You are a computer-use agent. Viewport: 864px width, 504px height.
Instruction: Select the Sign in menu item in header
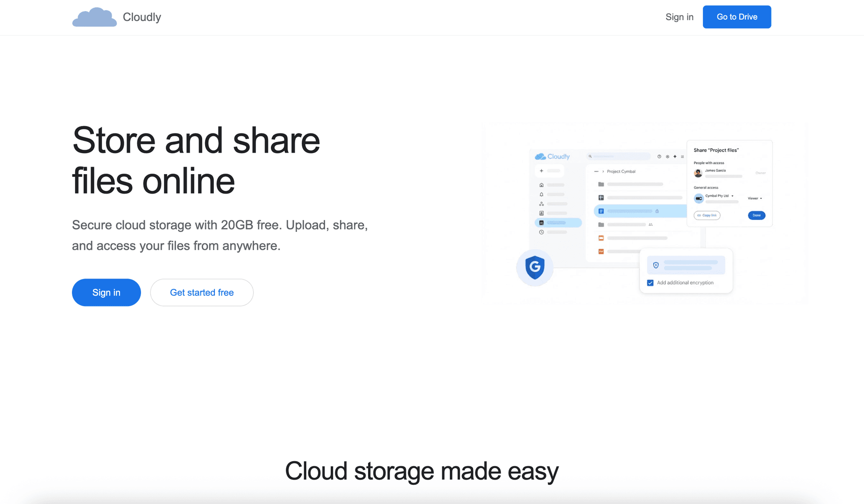pos(680,17)
